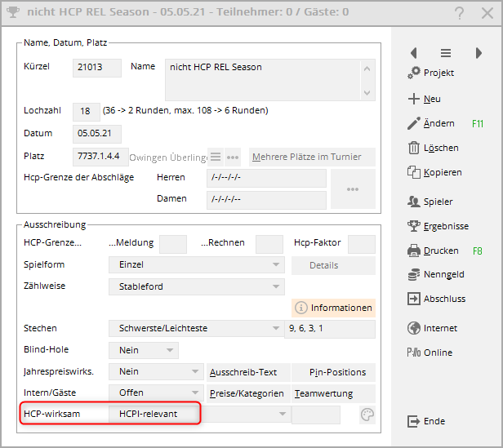The width and height of the screenshot is (503, 448).
Task: Click the Ändern pencil icon
Action: tap(413, 124)
